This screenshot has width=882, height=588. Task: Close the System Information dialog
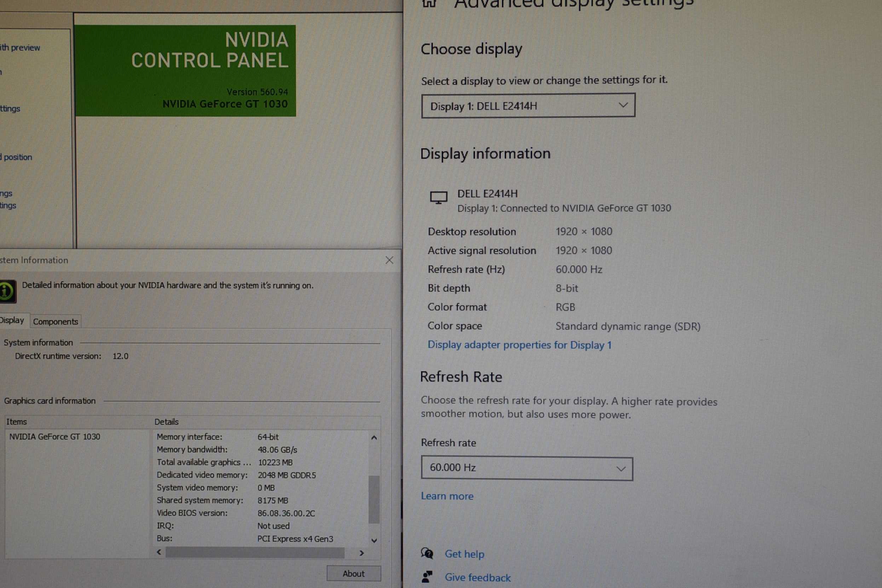coord(389,260)
